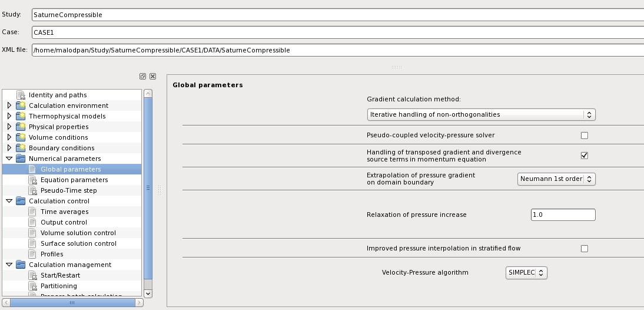The image size is (644, 310).
Task: Click the Start/Restart page icon
Action: [34, 275]
